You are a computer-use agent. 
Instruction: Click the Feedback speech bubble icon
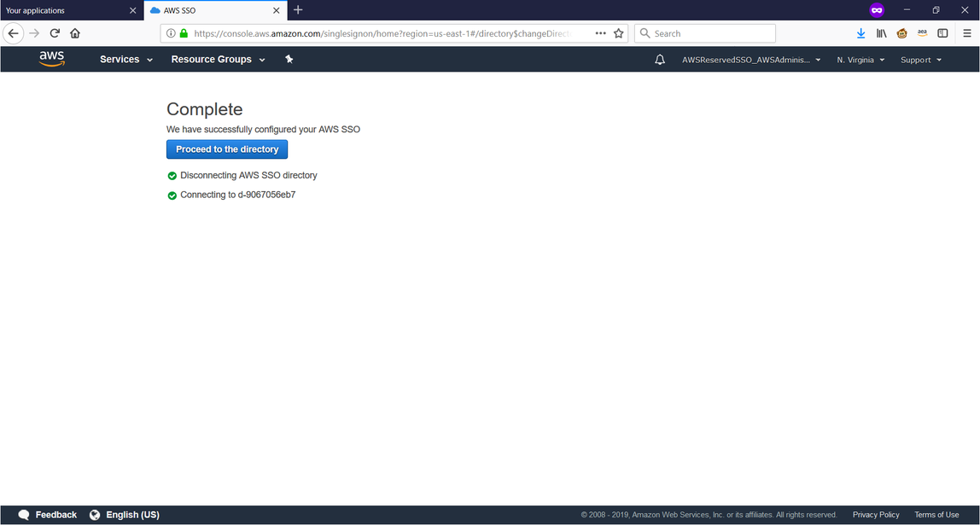click(x=24, y=515)
